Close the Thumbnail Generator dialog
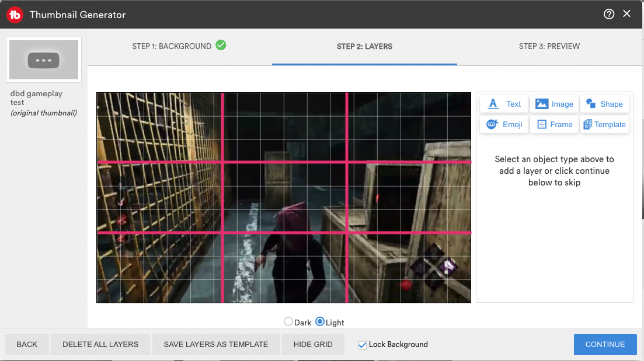Image resolution: width=644 pixels, height=361 pixels. pos(626,13)
